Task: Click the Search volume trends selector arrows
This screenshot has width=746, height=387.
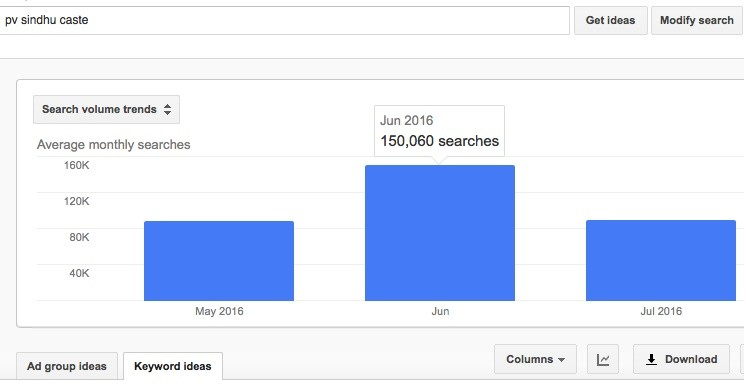Action: tap(167, 109)
